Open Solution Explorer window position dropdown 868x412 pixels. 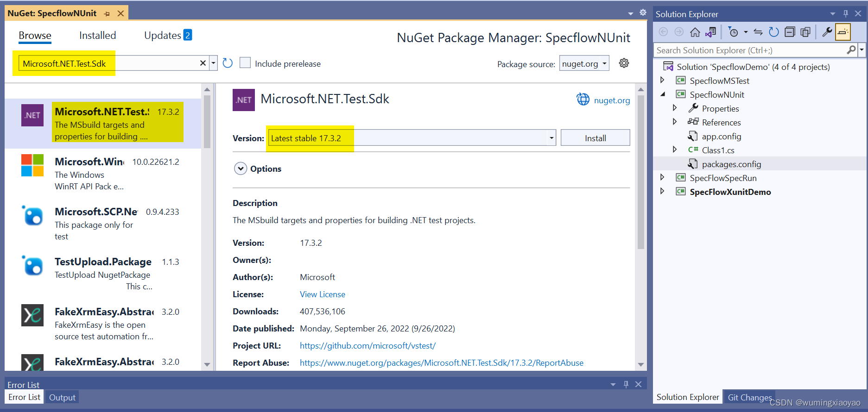(x=833, y=14)
